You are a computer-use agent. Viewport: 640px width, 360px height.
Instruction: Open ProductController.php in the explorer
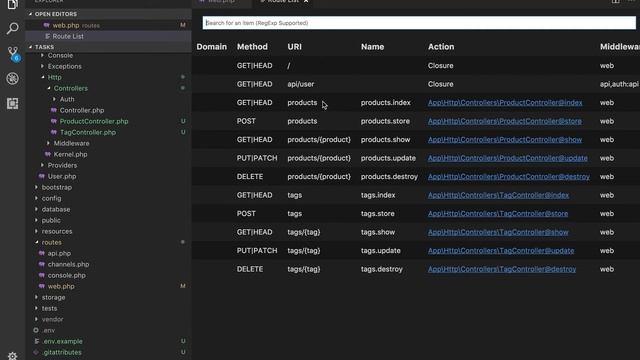94,121
